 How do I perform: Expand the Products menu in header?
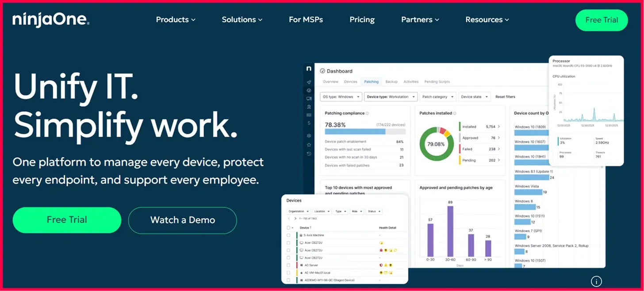pos(176,19)
